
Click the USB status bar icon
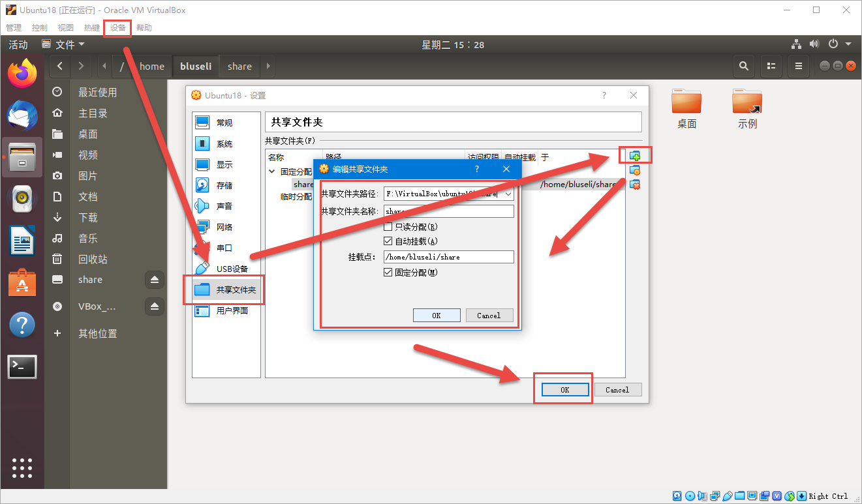click(728, 496)
